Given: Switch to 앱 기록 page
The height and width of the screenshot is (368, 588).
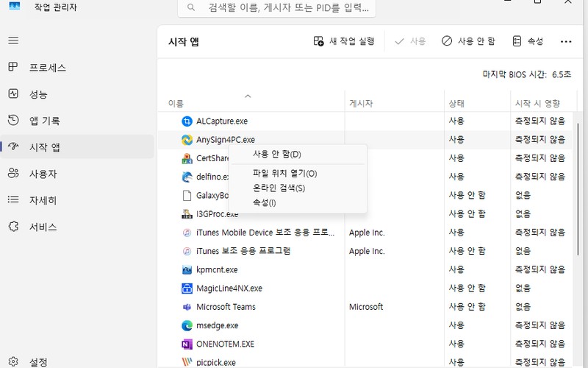Looking at the screenshot, I should pyautogui.click(x=77, y=121).
